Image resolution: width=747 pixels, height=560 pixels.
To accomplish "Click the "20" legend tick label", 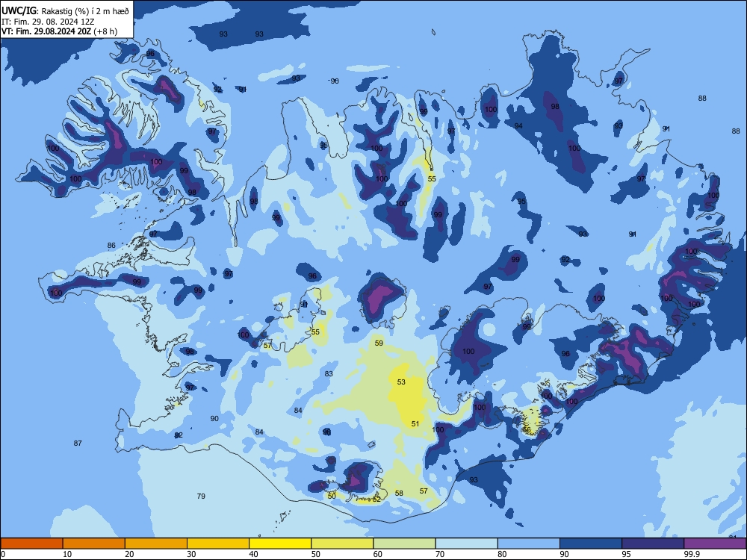I will click(129, 554).
